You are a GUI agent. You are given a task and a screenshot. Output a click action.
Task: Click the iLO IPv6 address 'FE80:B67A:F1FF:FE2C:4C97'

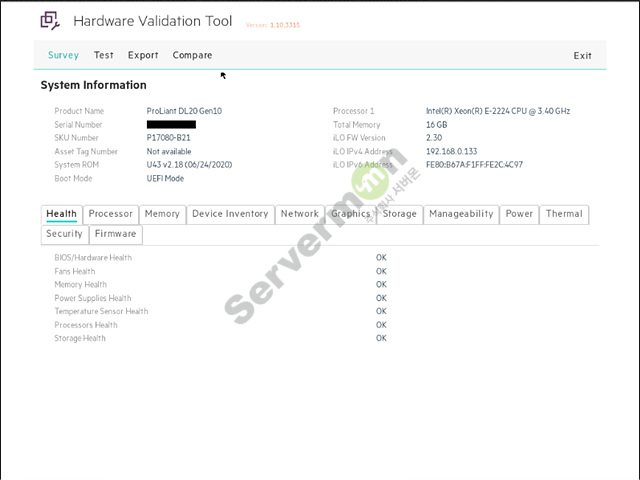474,165
